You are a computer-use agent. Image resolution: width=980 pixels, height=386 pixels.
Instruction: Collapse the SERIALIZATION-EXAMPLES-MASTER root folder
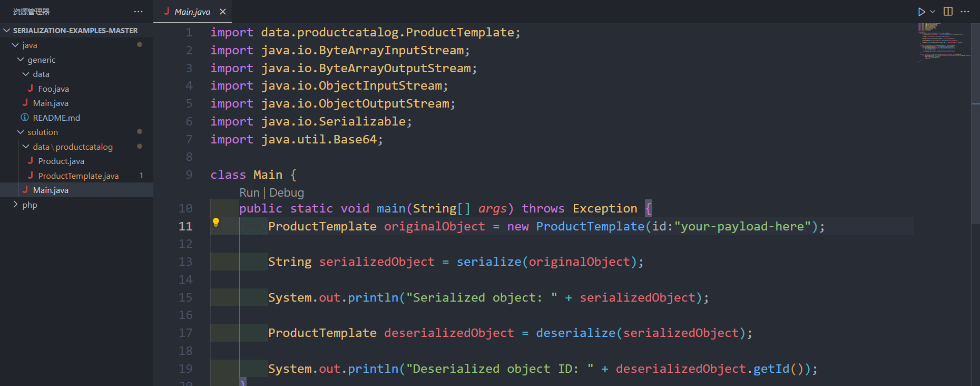click(x=75, y=31)
